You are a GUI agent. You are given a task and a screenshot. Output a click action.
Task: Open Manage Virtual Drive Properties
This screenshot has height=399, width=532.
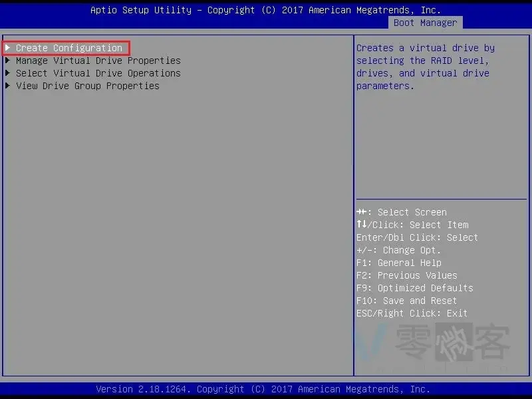coord(98,61)
